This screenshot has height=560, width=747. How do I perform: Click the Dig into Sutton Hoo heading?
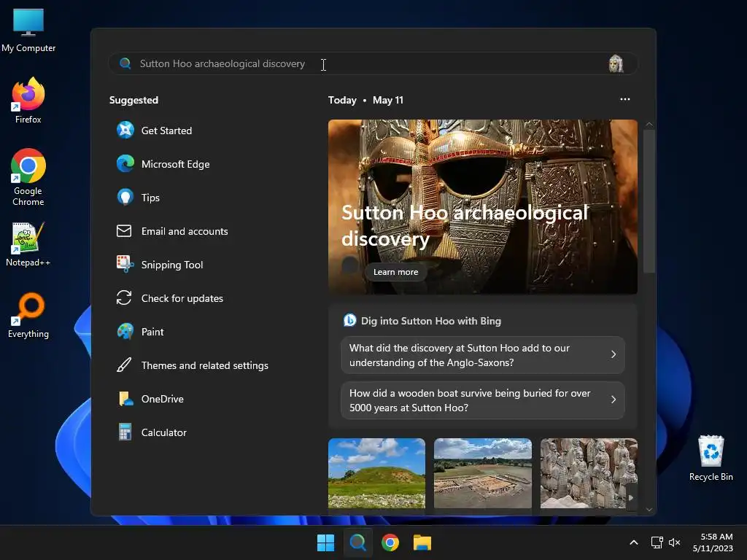coord(430,321)
